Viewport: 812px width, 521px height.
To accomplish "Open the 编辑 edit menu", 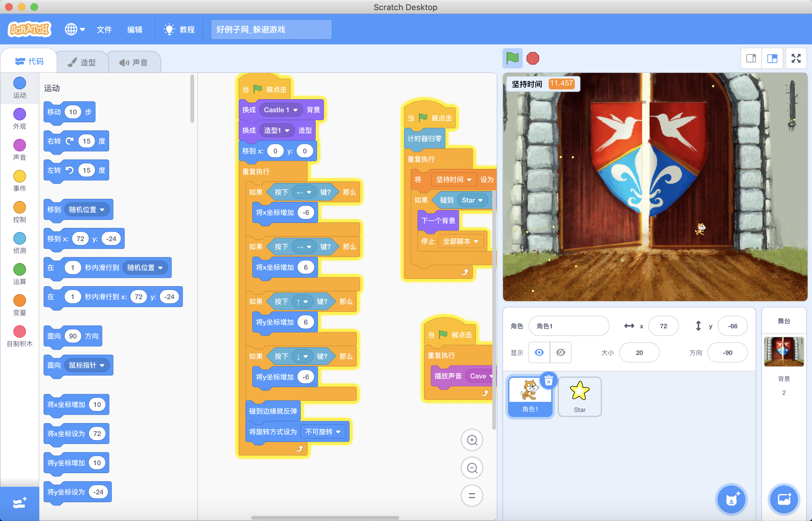I will point(134,29).
